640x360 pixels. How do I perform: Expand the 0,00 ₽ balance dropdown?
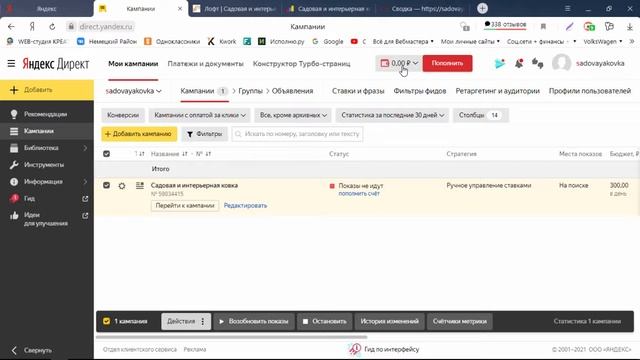tap(399, 63)
